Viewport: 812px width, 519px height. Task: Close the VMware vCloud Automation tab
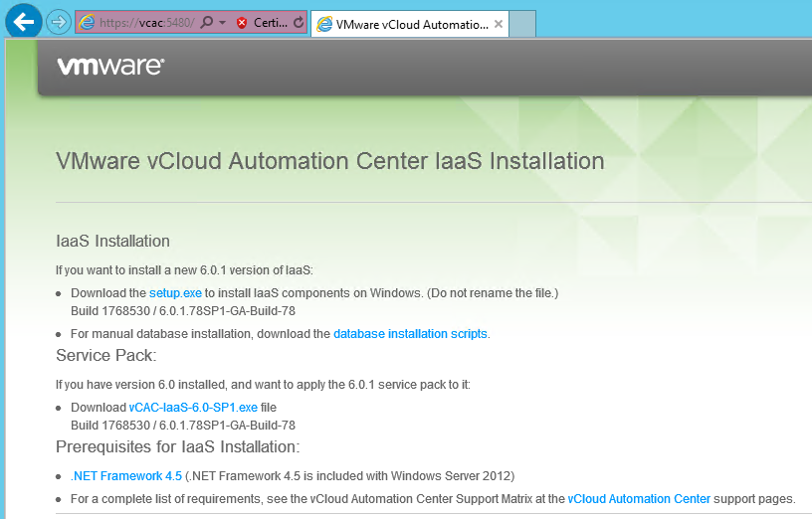(499, 24)
